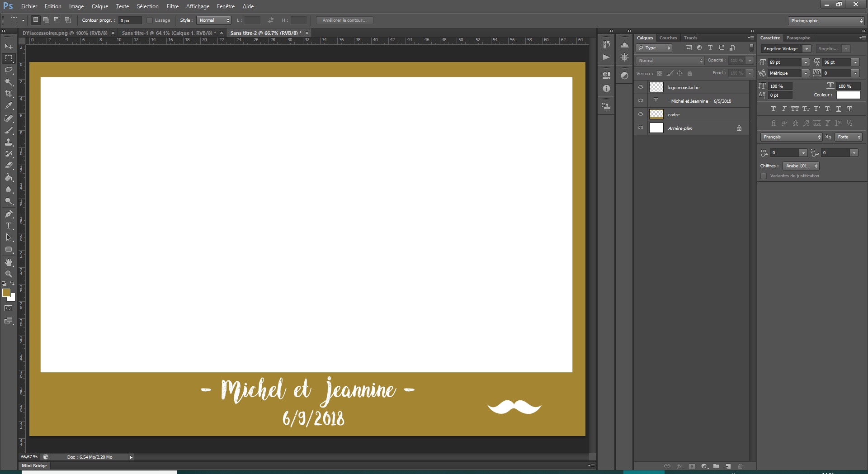Viewport: 868px width, 474px height.
Task: Select the Pen tool
Action: click(9, 214)
